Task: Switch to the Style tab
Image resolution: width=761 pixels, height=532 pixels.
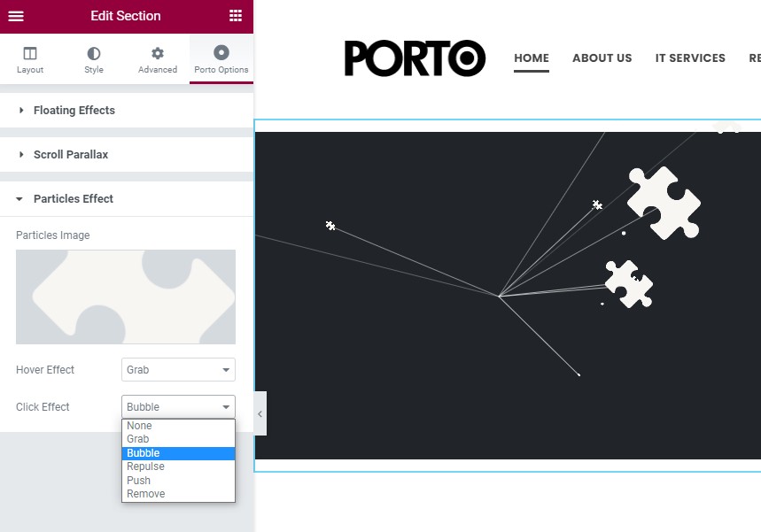Action: tap(94, 59)
